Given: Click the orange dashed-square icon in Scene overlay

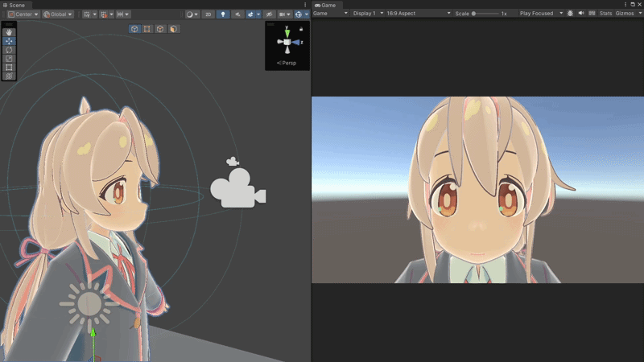Looking at the screenshot, I should pos(147,29).
